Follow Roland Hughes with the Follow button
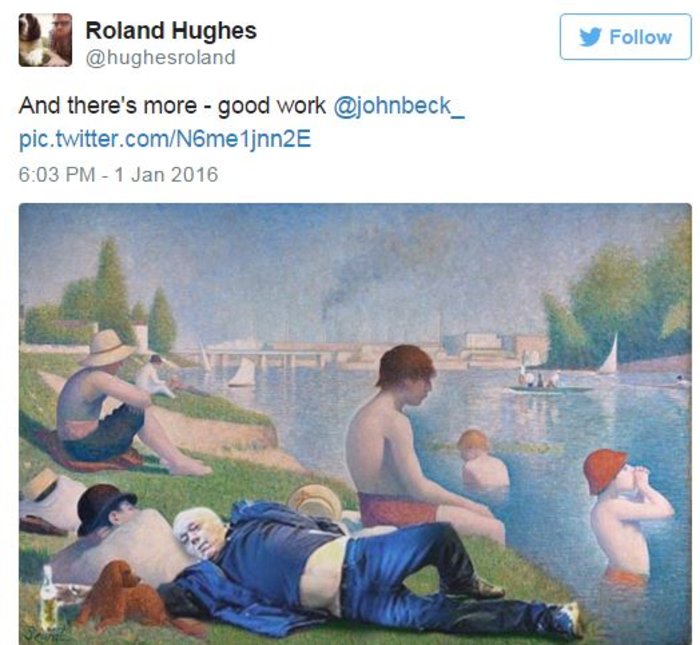This screenshot has width=700, height=645. [x=625, y=37]
